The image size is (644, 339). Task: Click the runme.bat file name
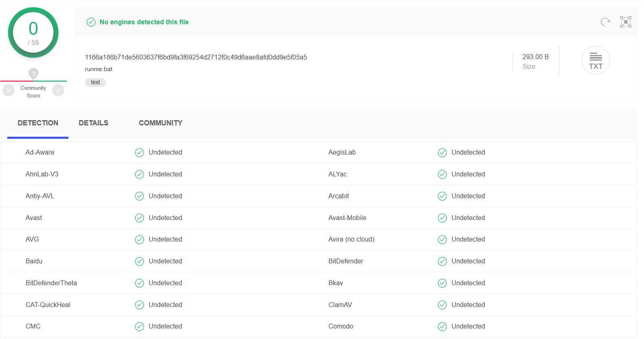[99, 69]
